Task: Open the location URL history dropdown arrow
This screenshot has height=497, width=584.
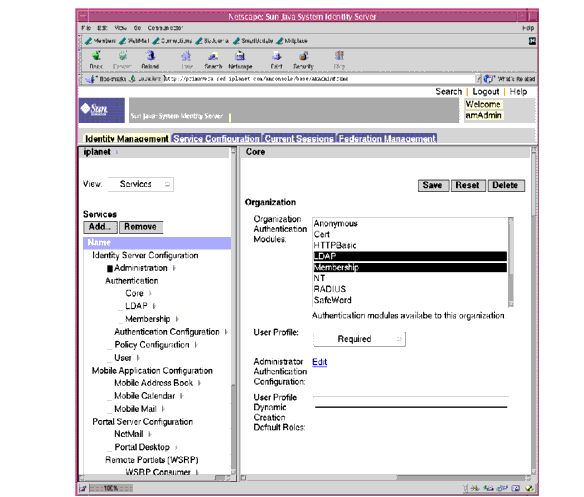Action: (479, 79)
